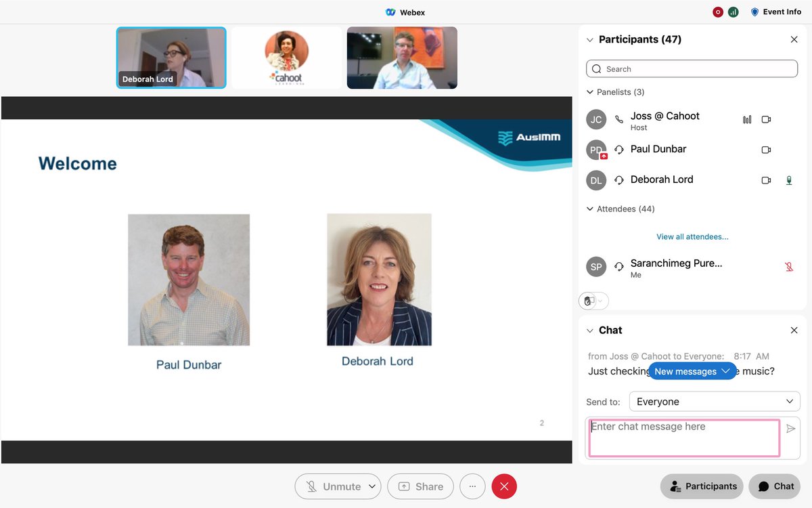Viewport: 812px width, 508px height.
Task: Close the Participants panel
Action: point(794,40)
